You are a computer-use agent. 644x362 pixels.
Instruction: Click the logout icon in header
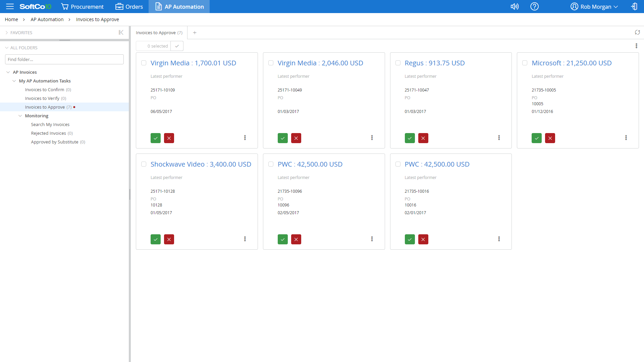pos(634,6)
